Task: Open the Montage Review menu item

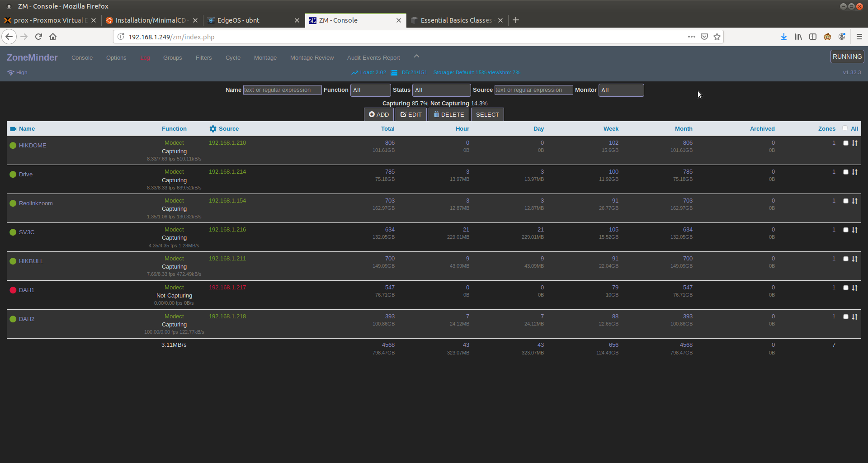Action: click(x=312, y=58)
